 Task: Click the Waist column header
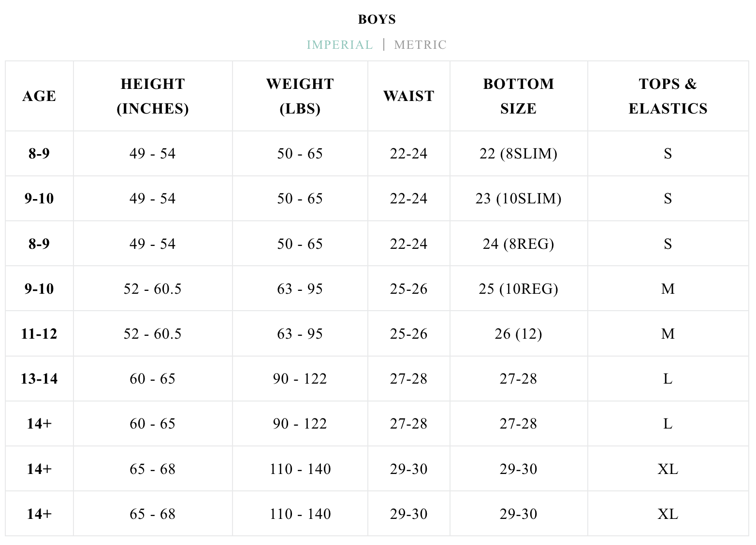pos(408,96)
